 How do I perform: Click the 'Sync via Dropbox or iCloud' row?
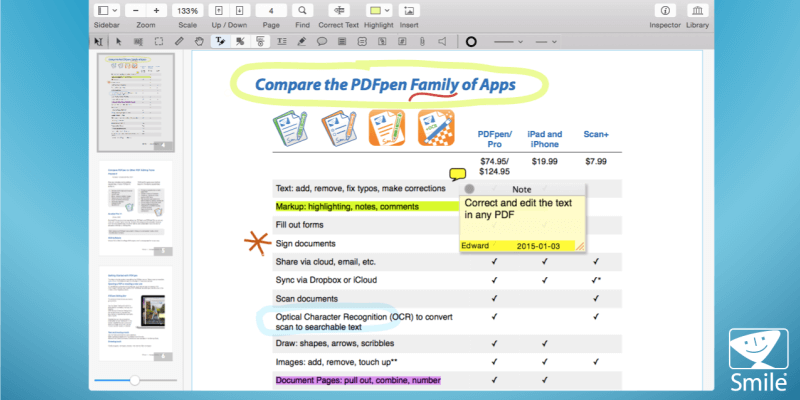[447, 280]
